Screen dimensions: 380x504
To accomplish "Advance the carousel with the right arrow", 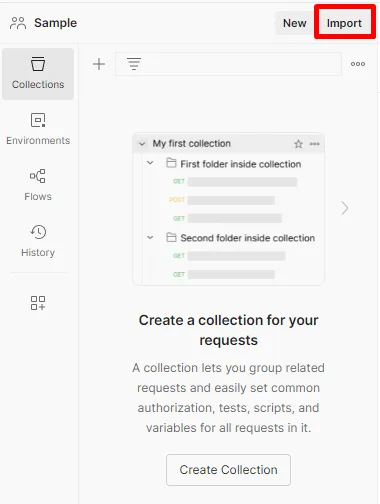I will [x=345, y=208].
